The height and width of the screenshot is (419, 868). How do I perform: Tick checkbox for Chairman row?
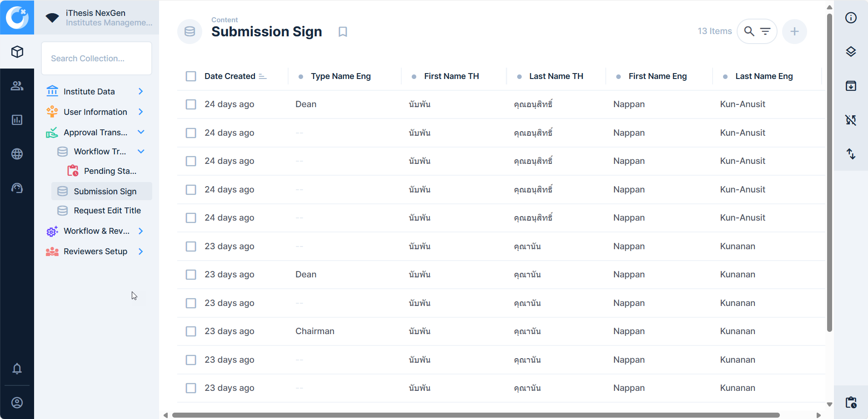191,331
